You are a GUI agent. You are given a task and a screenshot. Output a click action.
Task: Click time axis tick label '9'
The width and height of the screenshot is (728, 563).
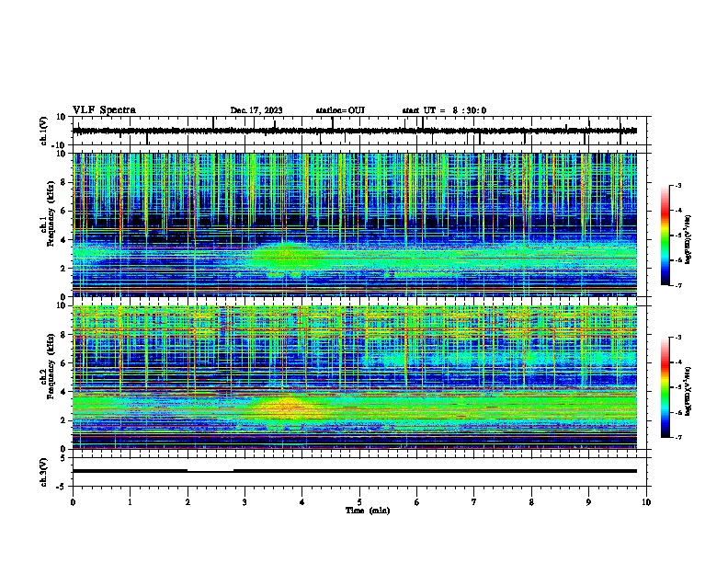pyautogui.click(x=588, y=502)
